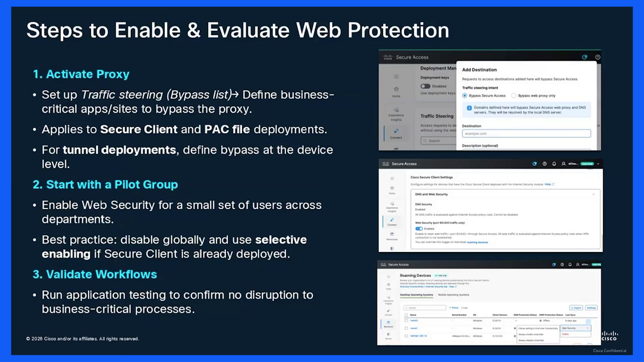Select the Bypass web proxy only radio button
Screen dimensions: 644x362
514,96
